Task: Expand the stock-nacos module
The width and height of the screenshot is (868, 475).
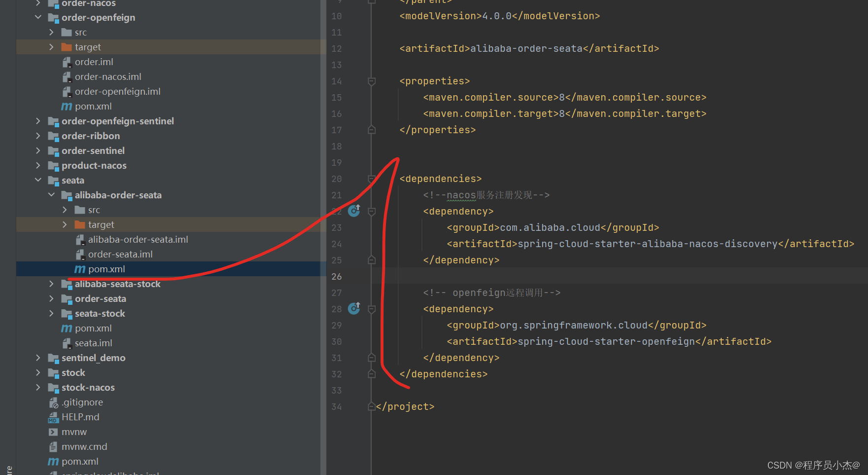Action: 38,387
